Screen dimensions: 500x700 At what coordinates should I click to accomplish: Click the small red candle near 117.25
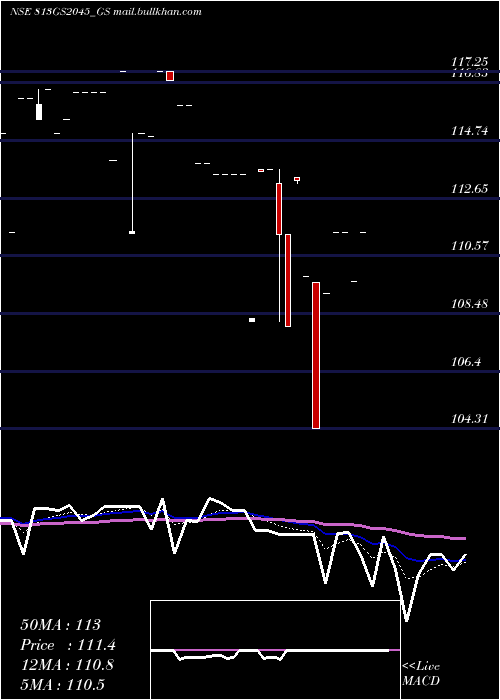(x=170, y=76)
